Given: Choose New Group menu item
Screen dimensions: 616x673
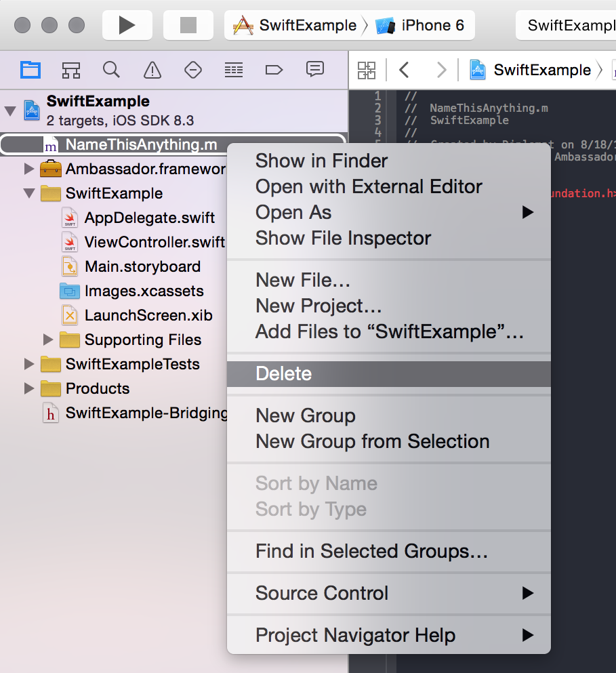Looking at the screenshot, I should pyautogui.click(x=389, y=416).
